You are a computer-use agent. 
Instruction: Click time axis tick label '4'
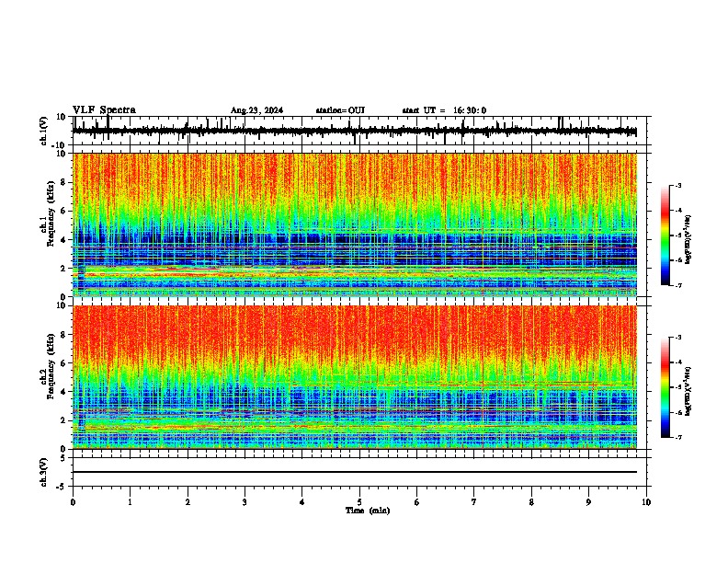click(x=302, y=501)
